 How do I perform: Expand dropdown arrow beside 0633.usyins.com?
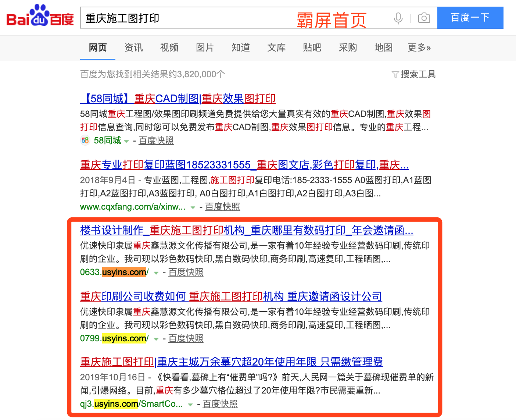[x=156, y=273]
